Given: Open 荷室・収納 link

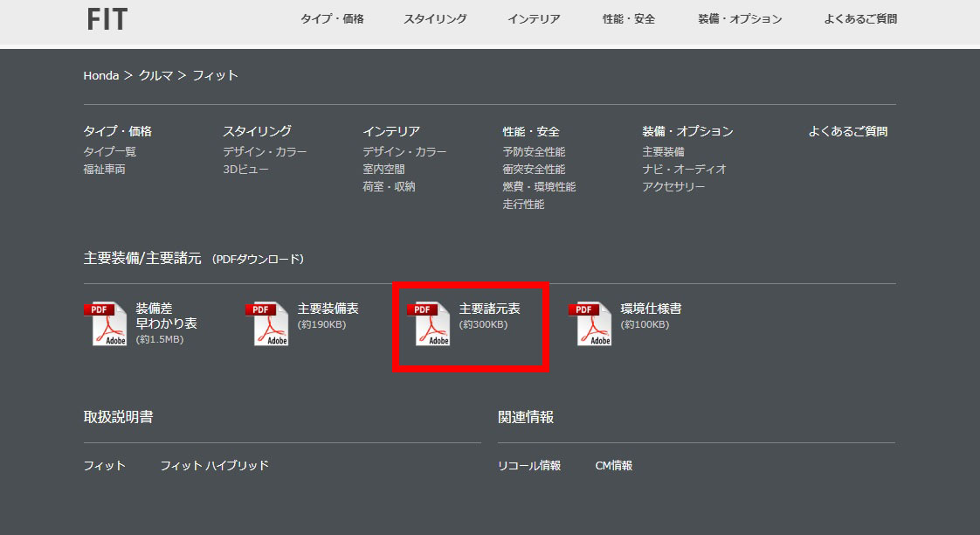Looking at the screenshot, I should [x=389, y=187].
